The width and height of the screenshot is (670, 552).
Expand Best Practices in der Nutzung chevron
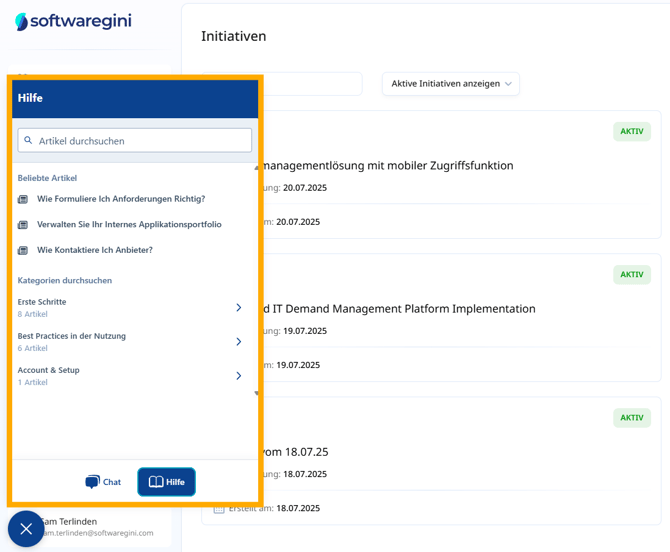tap(238, 342)
